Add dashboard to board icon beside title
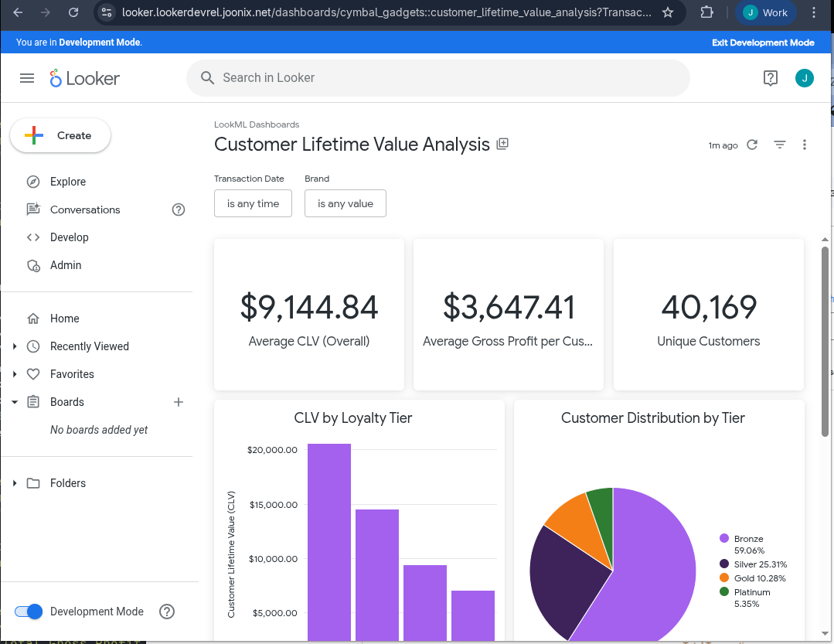This screenshot has height=644, width=834. pos(502,144)
